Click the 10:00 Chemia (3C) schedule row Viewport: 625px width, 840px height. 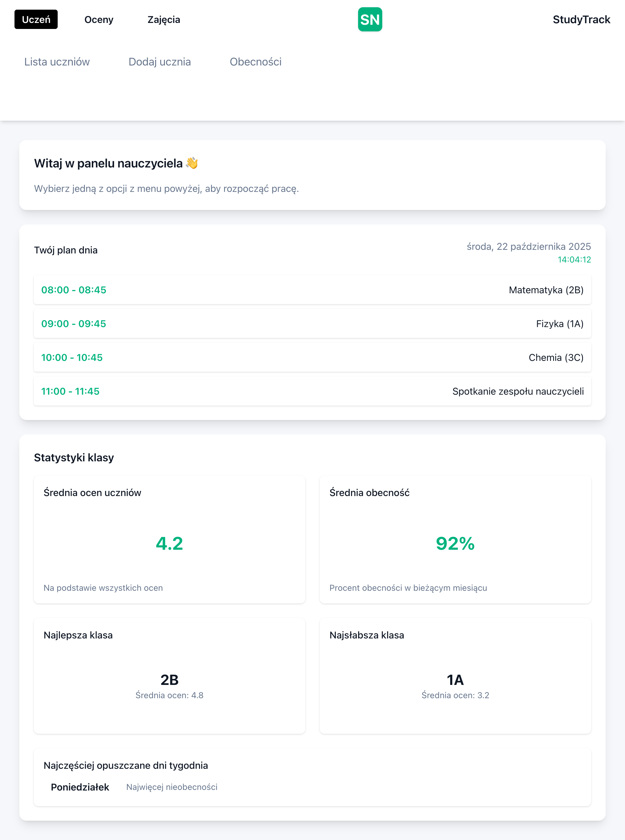(312, 358)
